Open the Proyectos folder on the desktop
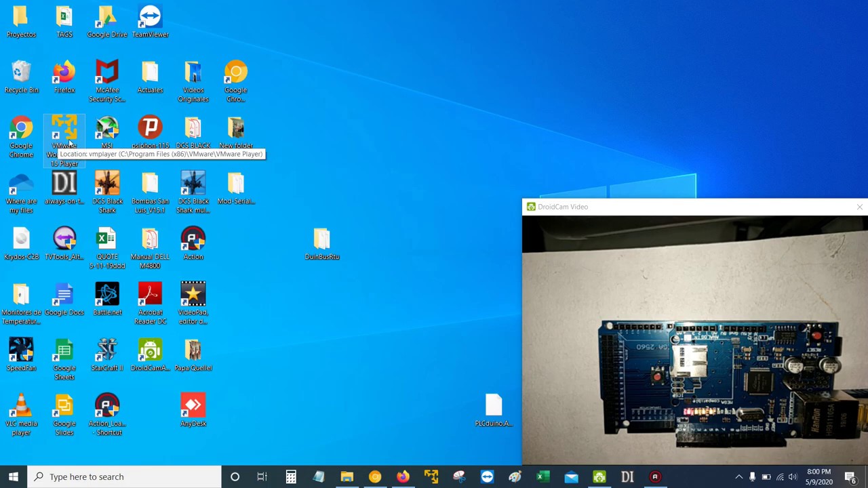Screen dimensions: 868x488 point(21,22)
